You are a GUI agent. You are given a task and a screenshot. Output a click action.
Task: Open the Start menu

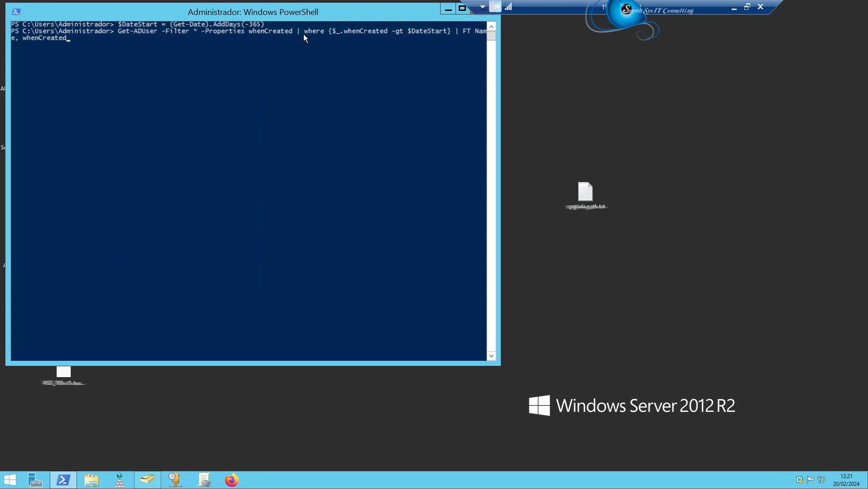(x=10, y=480)
